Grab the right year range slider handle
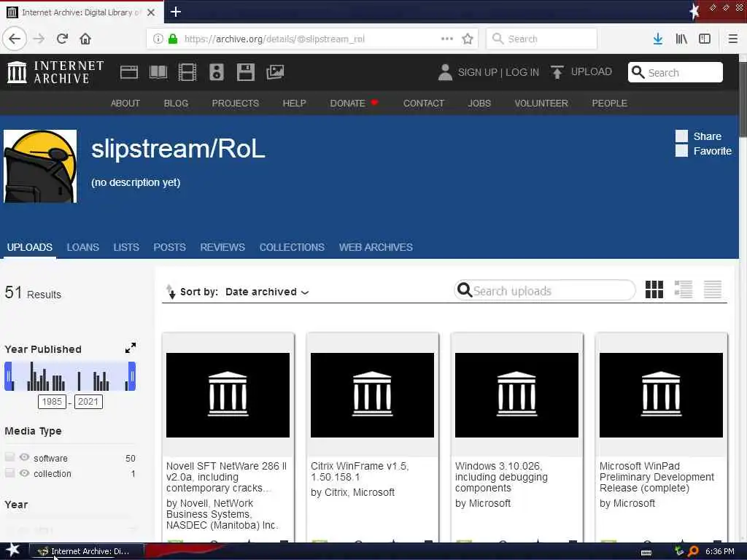Viewport: 747px width, 560px height. coord(132,376)
